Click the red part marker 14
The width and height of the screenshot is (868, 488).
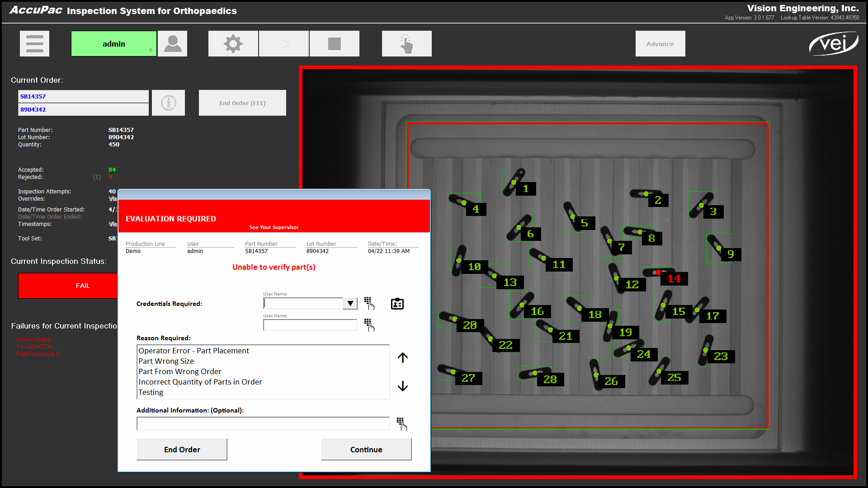coord(674,279)
